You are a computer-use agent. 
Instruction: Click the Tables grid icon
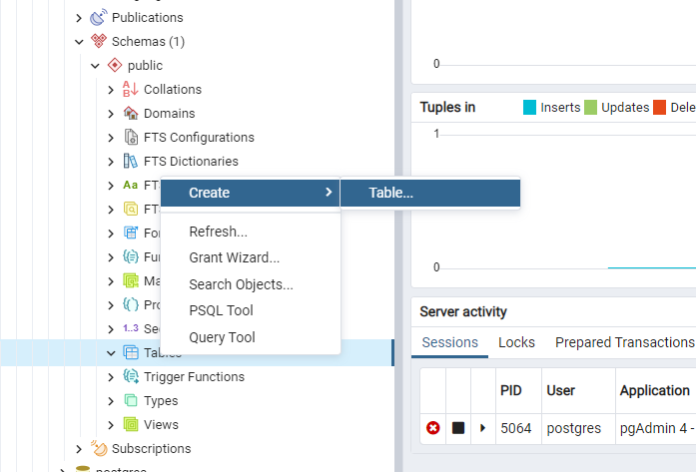point(130,353)
